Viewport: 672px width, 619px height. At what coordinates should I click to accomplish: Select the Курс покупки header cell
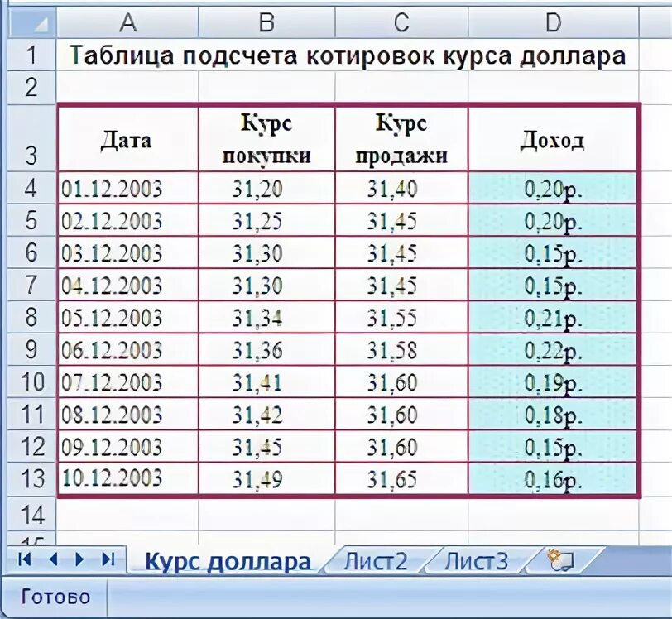point(266,138)
